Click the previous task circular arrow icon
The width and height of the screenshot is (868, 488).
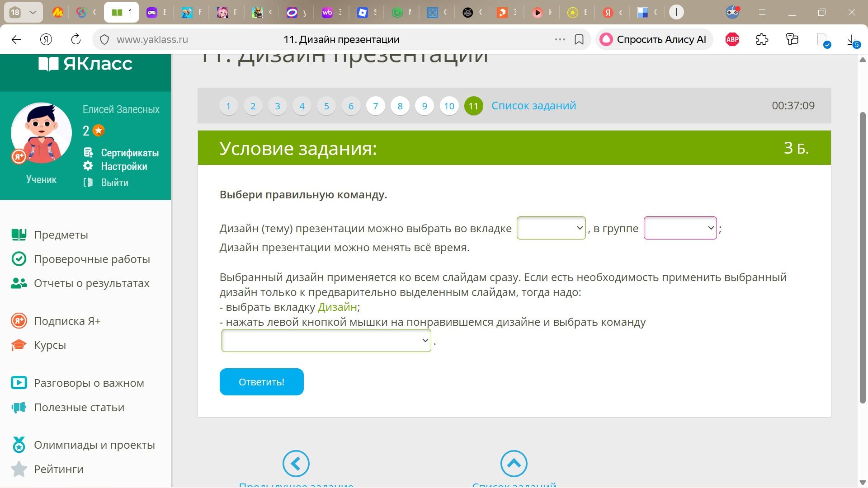tap(296, 464)
